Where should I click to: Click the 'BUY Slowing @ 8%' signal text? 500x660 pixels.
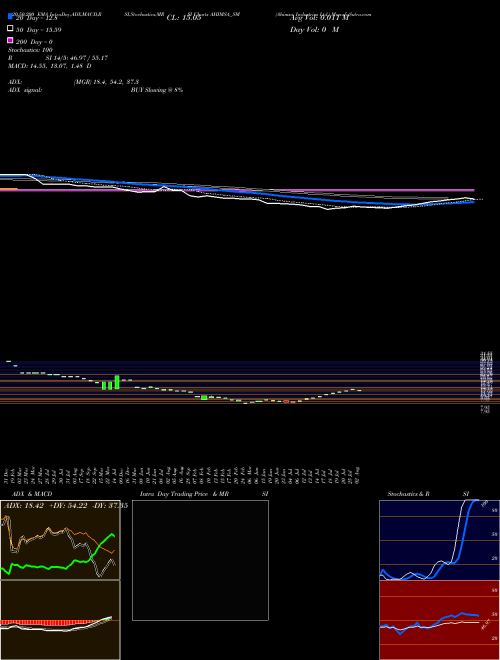click(x=157, y=90)
